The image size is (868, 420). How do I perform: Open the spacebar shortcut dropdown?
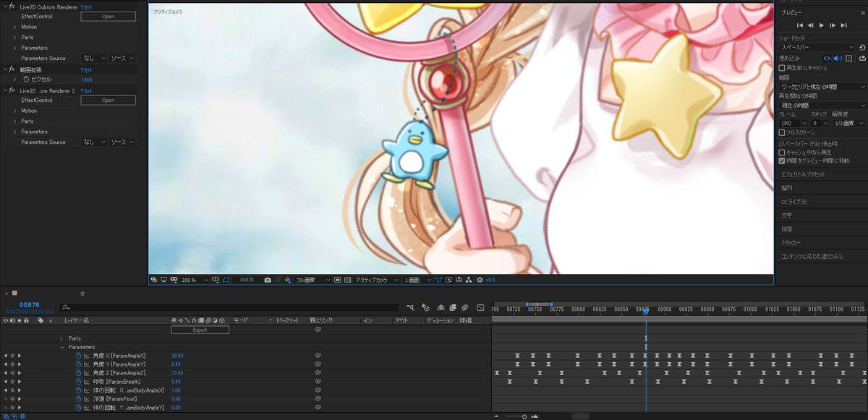[817, 47]
